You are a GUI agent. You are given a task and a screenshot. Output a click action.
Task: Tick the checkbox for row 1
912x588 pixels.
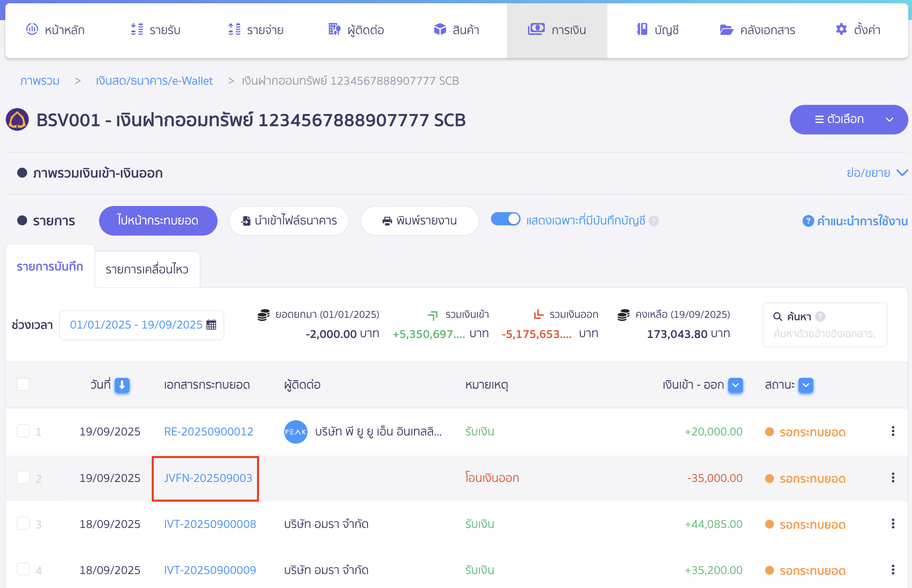click(x=23, y=431)
